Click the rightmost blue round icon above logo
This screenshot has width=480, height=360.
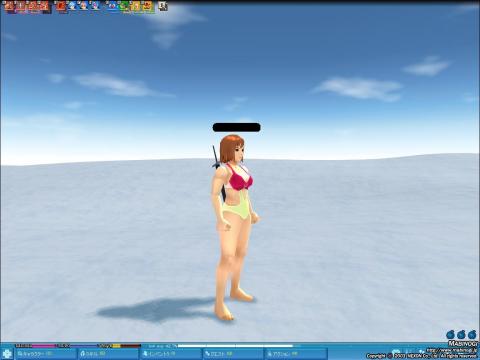pos(472,334)
